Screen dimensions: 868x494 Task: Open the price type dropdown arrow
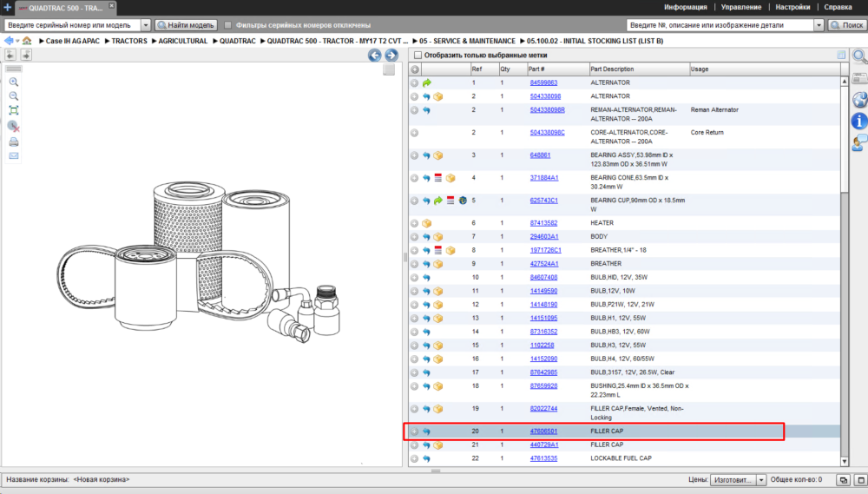coord(761,480)
